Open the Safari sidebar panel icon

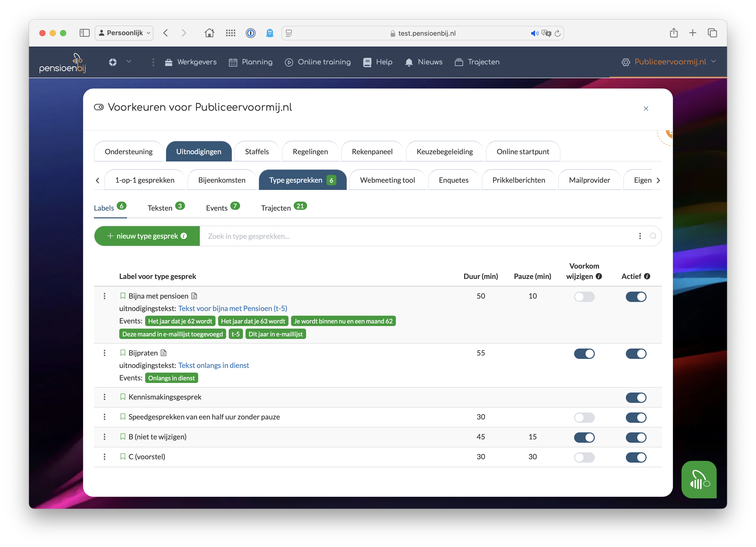[84, 33]
